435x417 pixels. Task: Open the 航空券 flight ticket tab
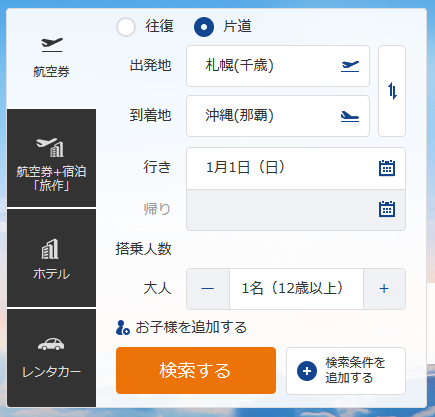(x=51, y=58)
